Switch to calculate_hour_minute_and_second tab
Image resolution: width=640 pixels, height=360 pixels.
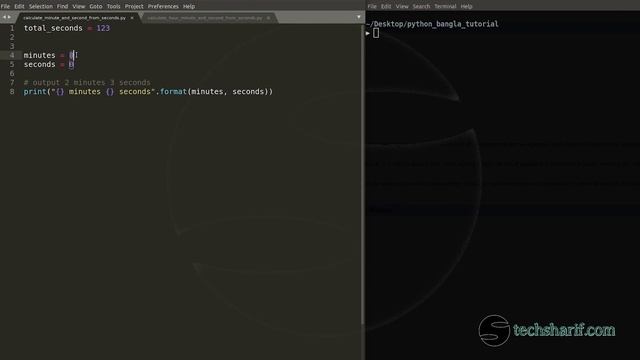point(204,18)
